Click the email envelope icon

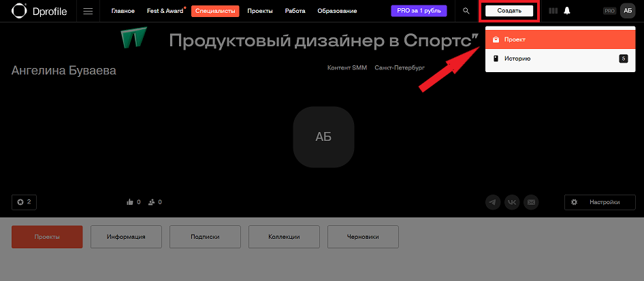pyautogui.click(x=531, y=202)
